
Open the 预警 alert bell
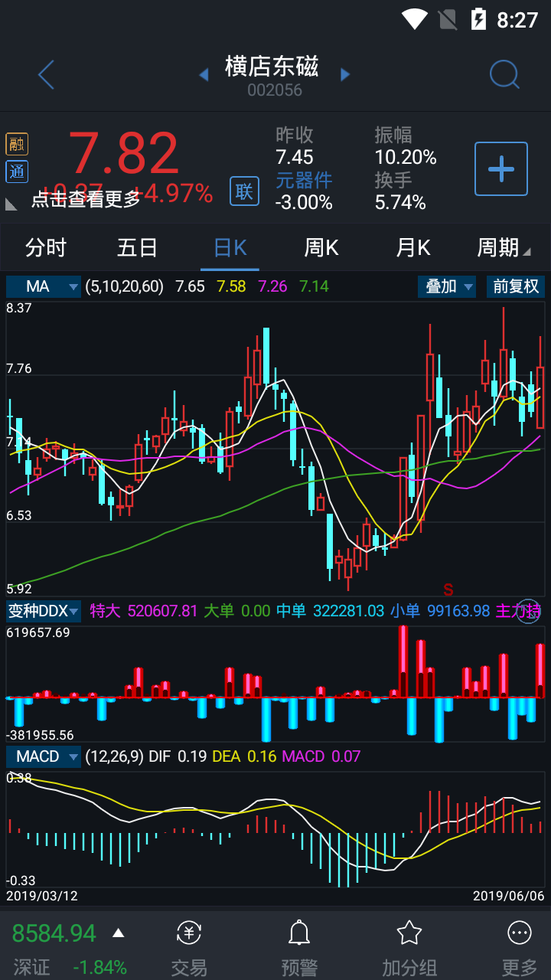[x=299, y=933]
